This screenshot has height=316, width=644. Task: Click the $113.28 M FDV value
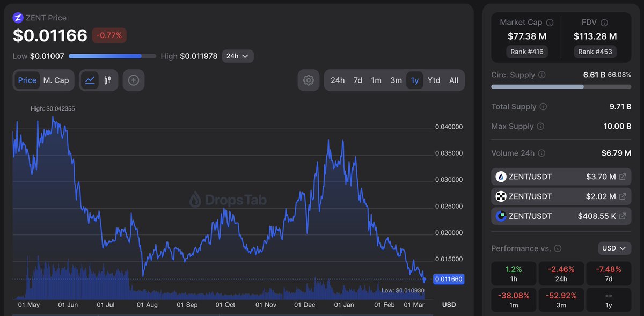click(595, 36)
